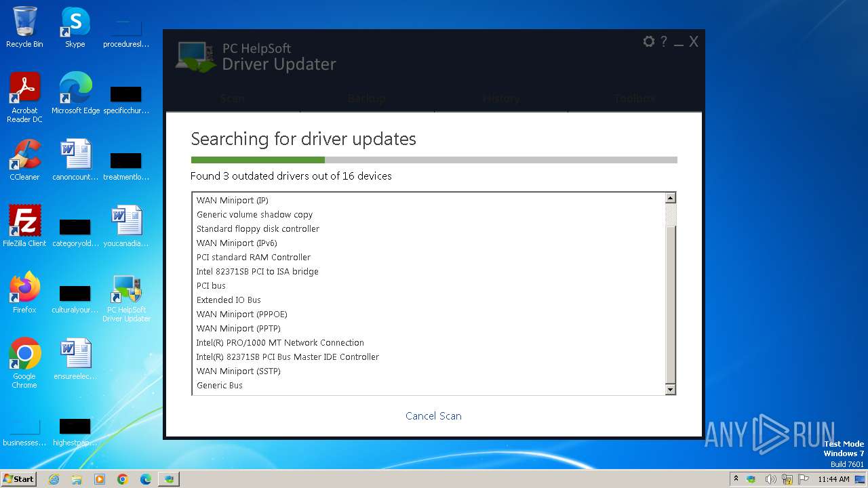Open proceduresl desktop file

(126, 33)
